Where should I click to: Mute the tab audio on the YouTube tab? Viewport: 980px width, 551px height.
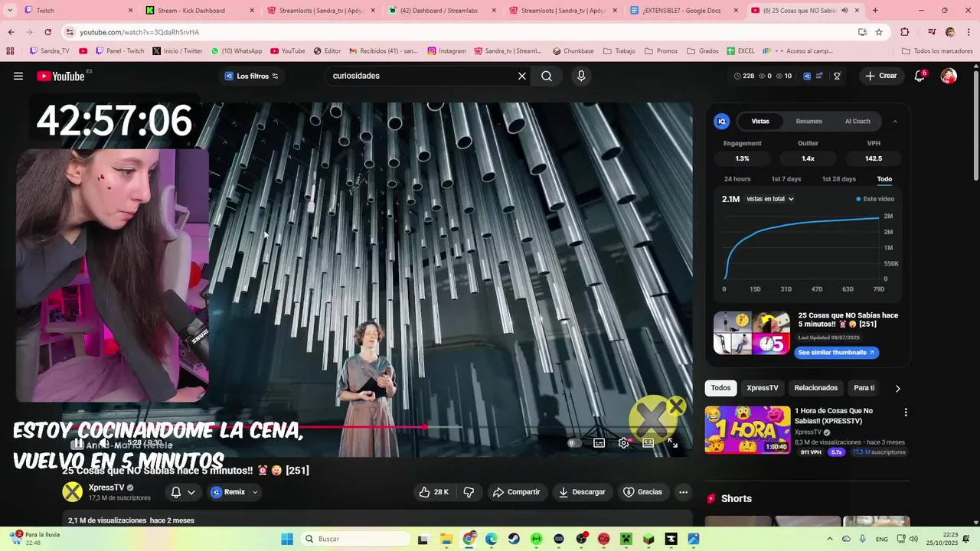[x=844, y=11]
